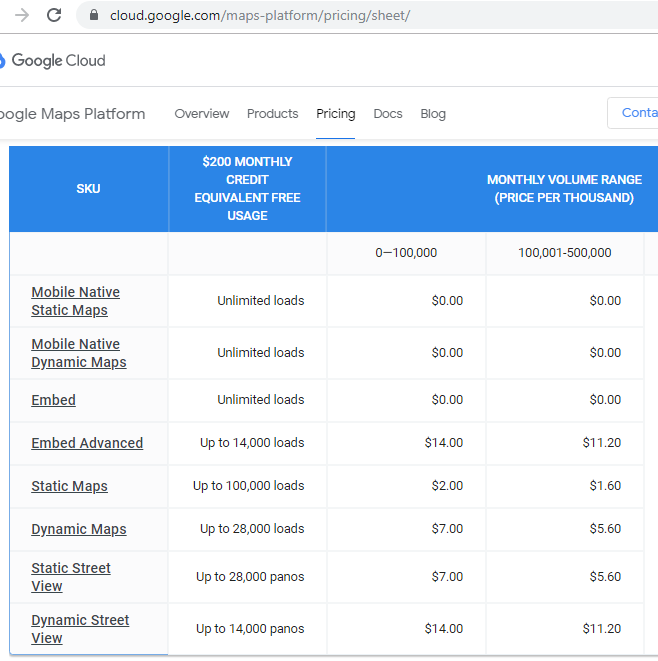Click the 0–100,000 range cell
658x661 pixels.
point(406,253)
